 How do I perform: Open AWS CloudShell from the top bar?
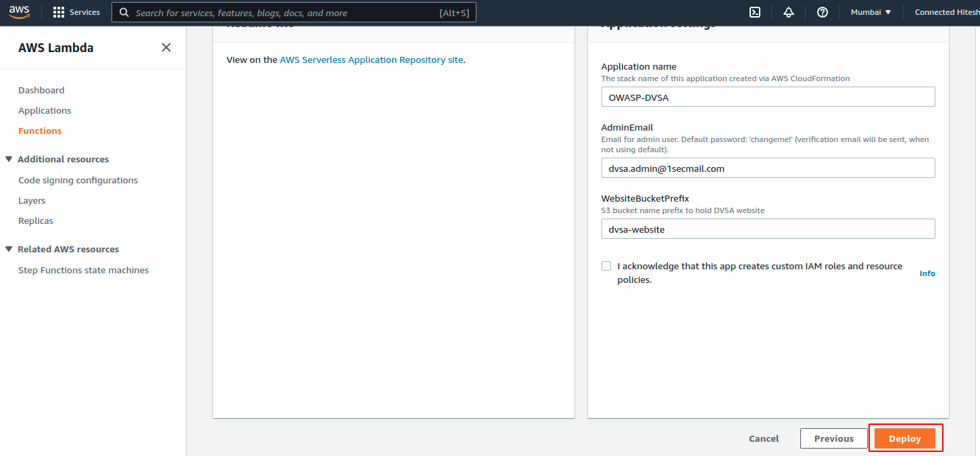[x=754, y=12]
